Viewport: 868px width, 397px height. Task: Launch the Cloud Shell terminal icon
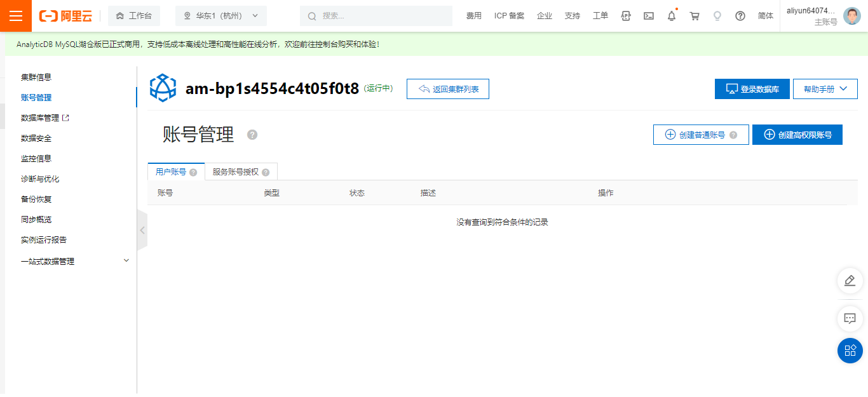649,16
